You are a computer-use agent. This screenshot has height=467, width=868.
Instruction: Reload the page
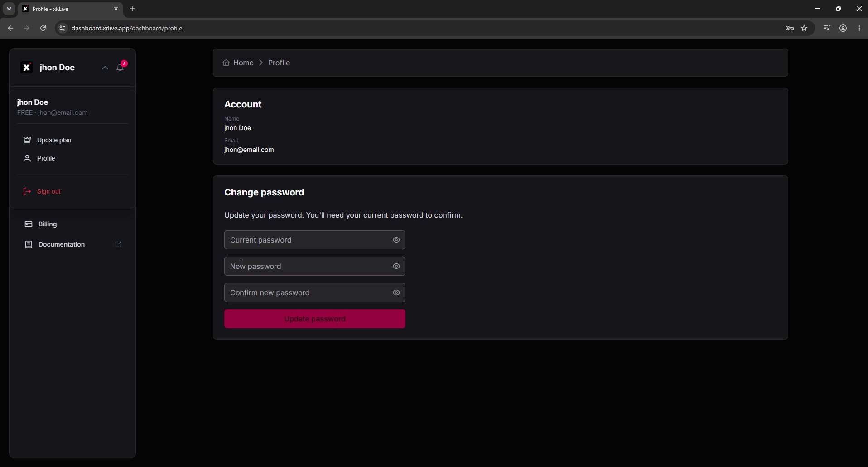43,28
